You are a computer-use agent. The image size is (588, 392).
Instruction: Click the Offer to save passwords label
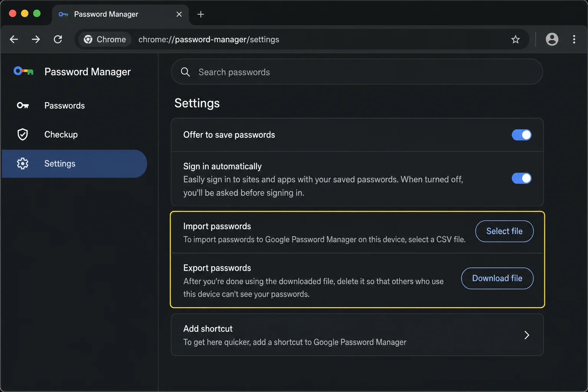229,135
